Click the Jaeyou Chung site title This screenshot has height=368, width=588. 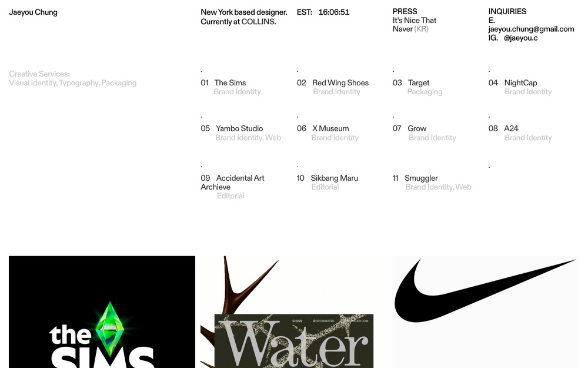(x=33, y=12)
